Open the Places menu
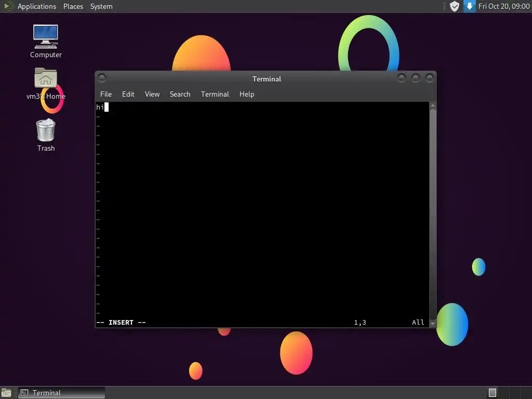Image resolution: width=532 pixels, height=399 pixels. (73, 6)
